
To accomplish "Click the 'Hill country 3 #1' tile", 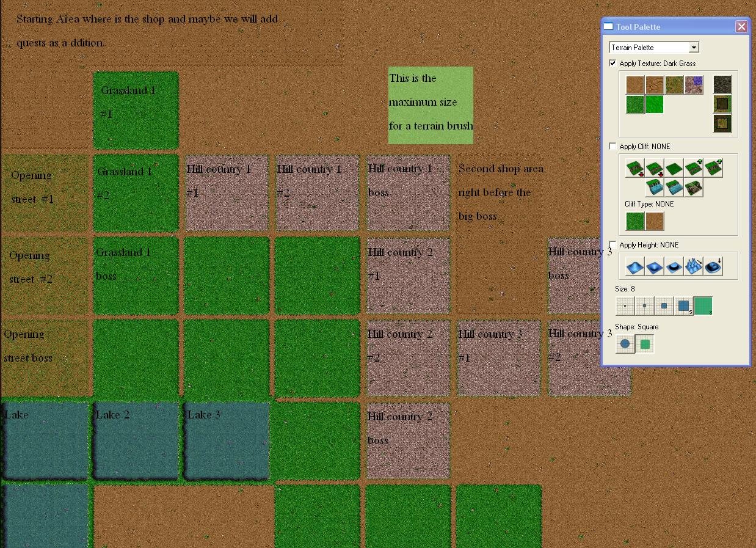I will coord(499,358).
